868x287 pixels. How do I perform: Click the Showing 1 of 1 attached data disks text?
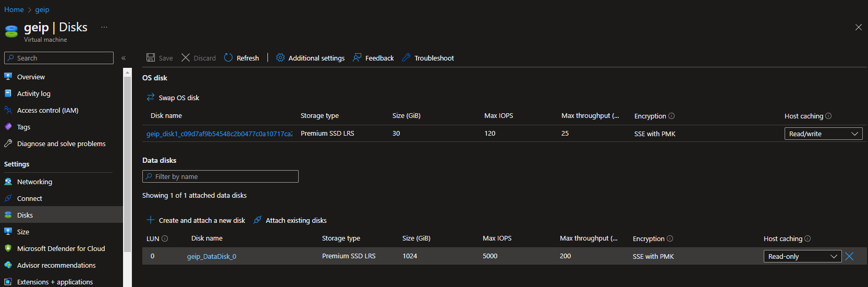tap(194, 195)
